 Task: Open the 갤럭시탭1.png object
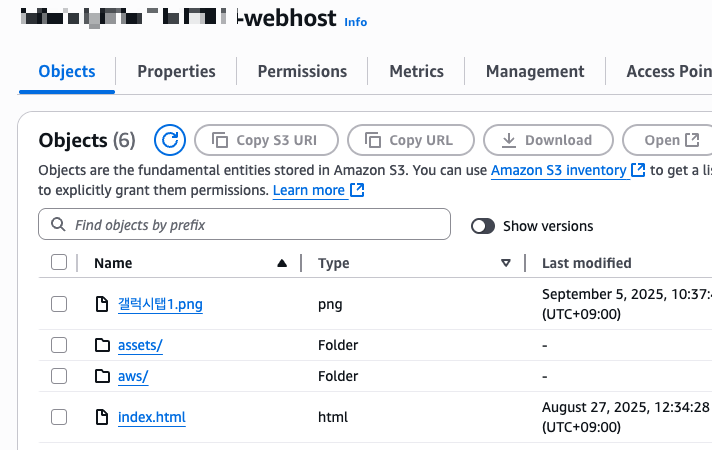pyautogui.click(x=160, y=304)
